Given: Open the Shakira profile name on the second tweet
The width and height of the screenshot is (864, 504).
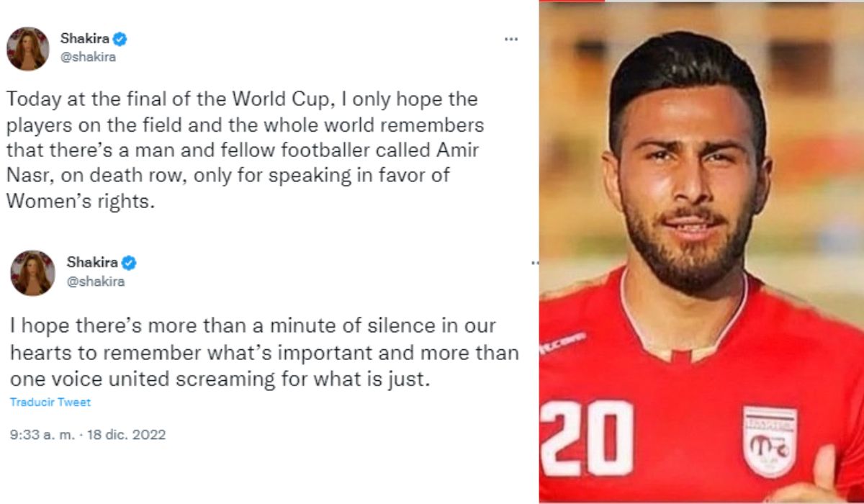Looking at the screenshot, I should coord(94,263).
